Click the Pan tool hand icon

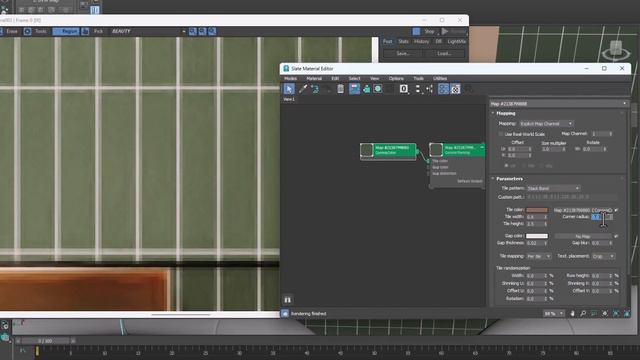pyautogui.click(x=572, y=313)
